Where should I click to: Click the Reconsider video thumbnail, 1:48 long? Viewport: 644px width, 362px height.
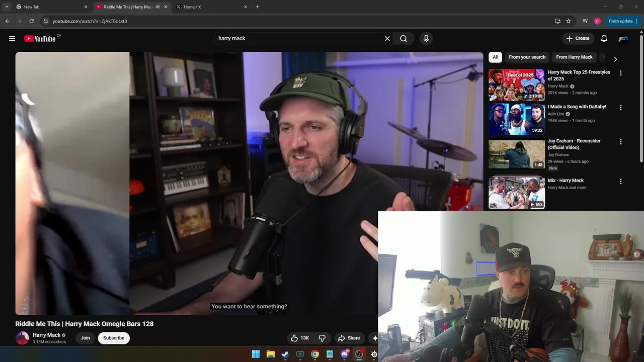pyautogui.click(x=517, y=154)
